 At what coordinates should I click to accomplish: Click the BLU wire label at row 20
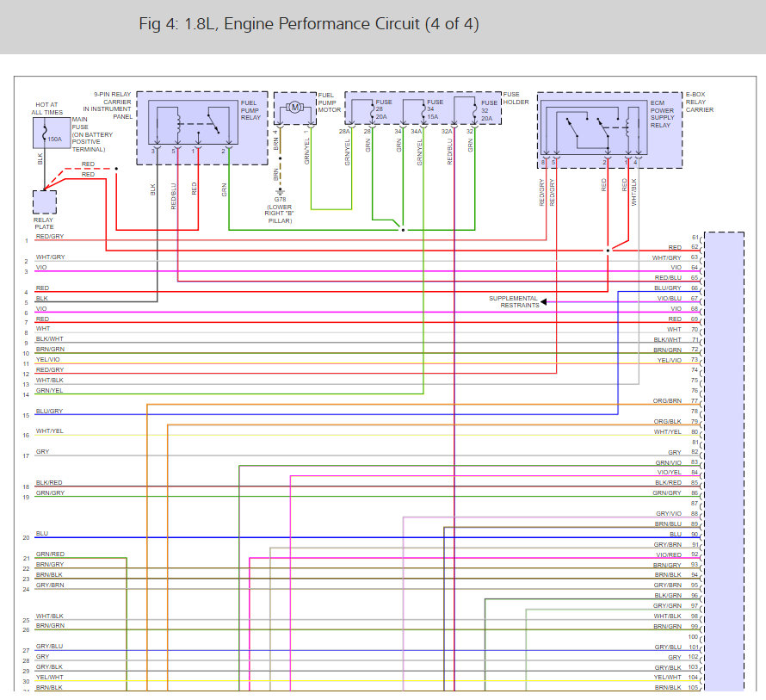(x=42, y=533)
